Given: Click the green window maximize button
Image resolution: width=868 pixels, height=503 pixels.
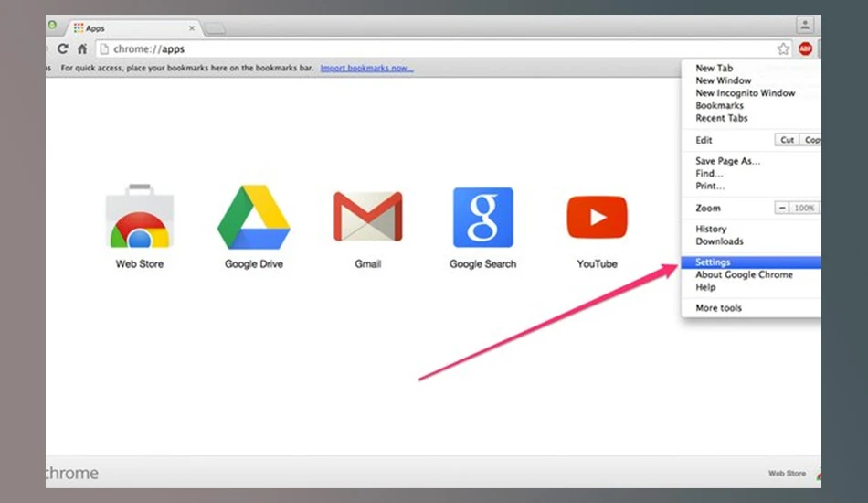Looking at the screenshot, I should [x=52, y=25].
